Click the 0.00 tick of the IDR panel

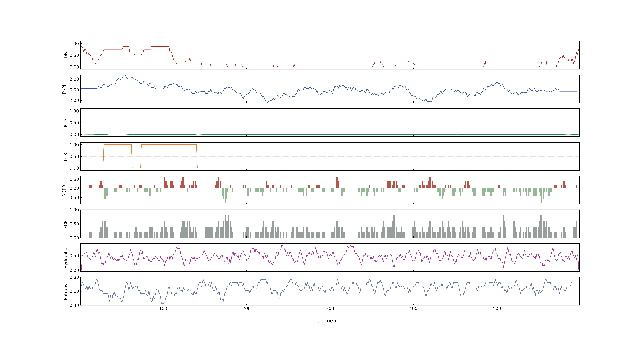(74, 67)
